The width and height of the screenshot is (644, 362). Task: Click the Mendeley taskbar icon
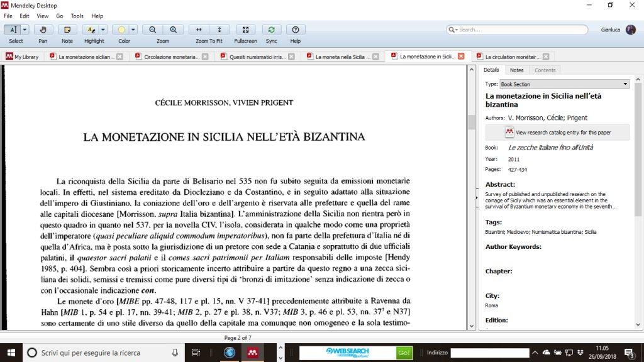253,353
